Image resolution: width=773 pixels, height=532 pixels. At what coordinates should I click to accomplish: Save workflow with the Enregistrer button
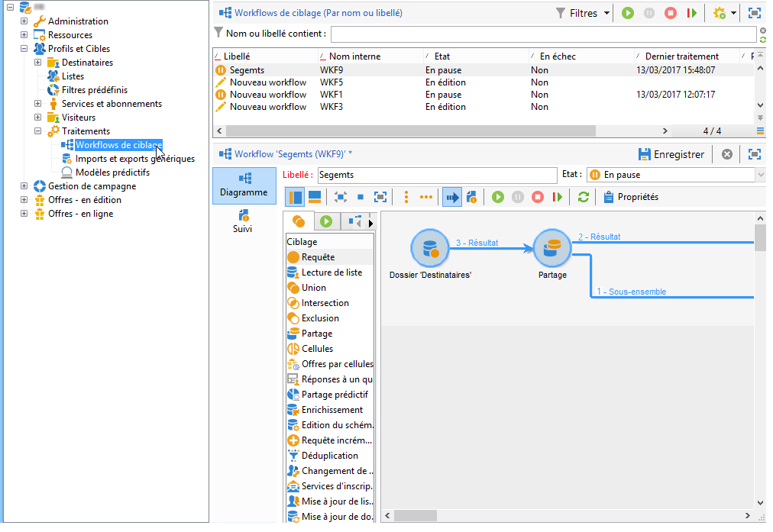click(671, 155)
